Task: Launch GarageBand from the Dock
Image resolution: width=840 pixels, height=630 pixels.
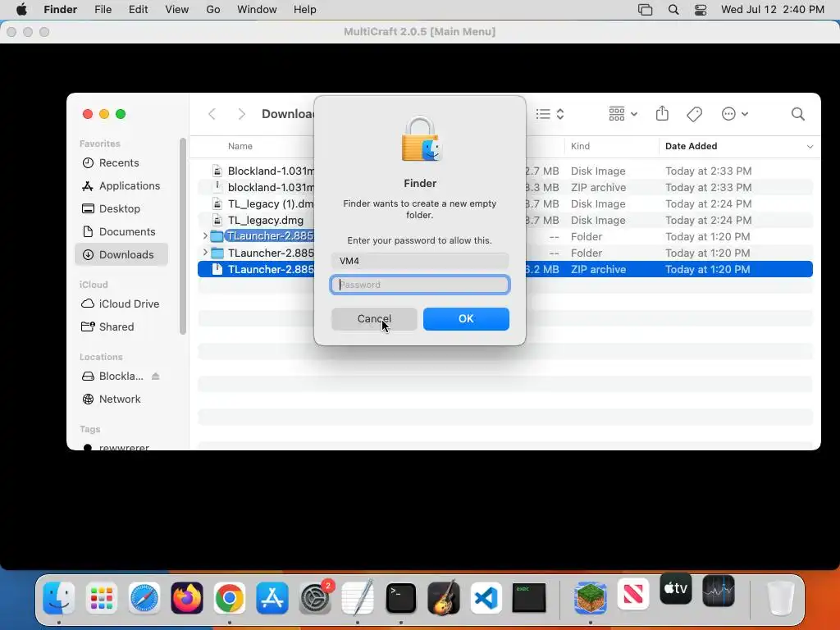Action: (444, 598)
